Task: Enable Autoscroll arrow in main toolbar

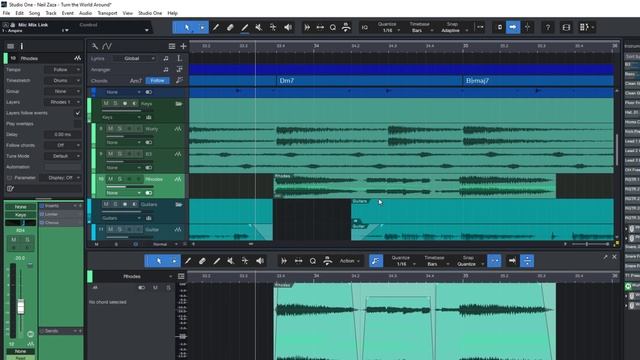Action: [513, 27]
